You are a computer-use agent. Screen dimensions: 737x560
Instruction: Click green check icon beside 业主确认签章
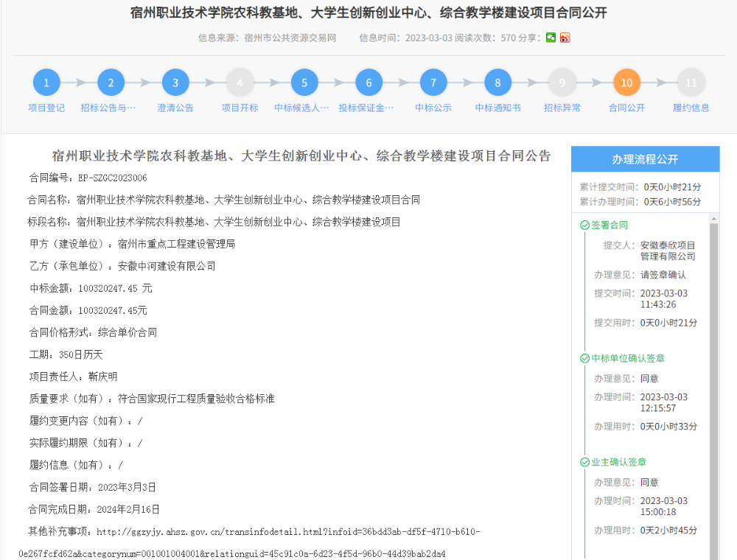[584, 462]
